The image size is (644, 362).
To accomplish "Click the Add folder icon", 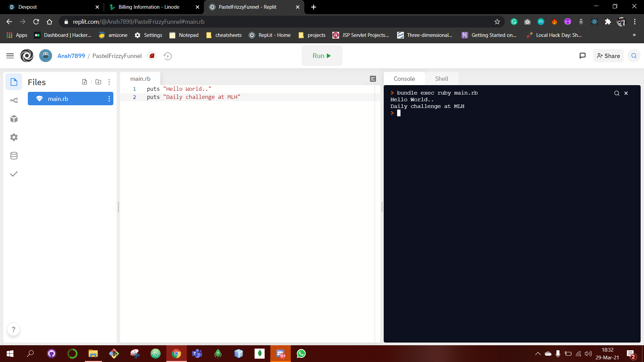I will [x=98, y=82].
